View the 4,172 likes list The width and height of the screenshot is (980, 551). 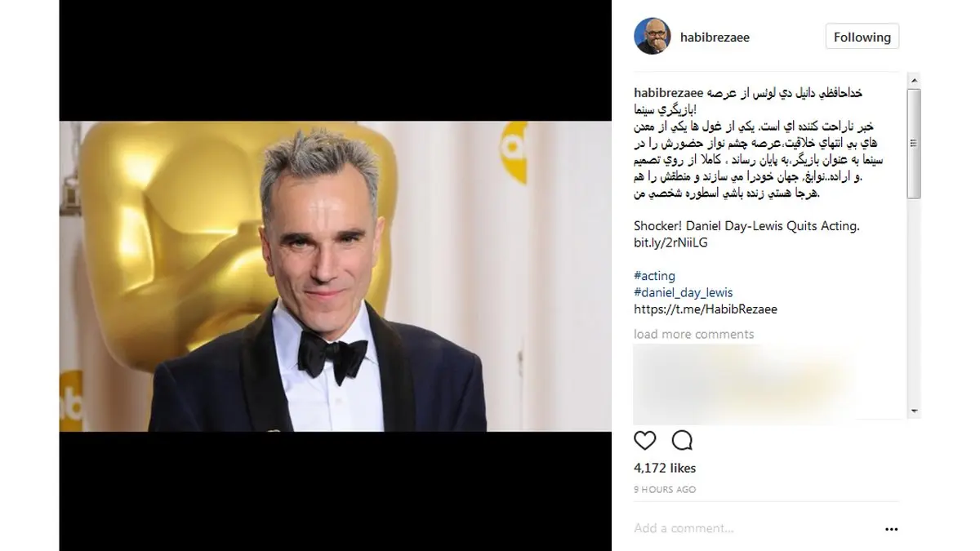[x=665, y=468]
